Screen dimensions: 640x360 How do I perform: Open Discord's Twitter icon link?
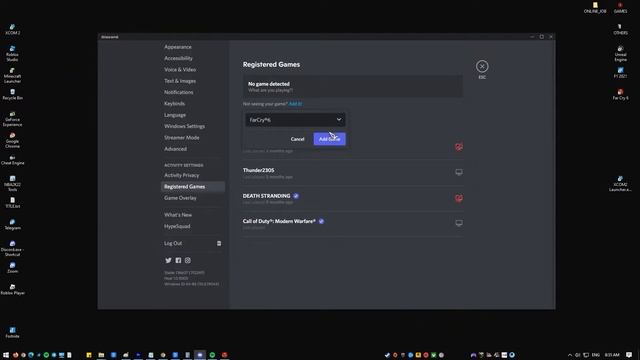(168, 260)
